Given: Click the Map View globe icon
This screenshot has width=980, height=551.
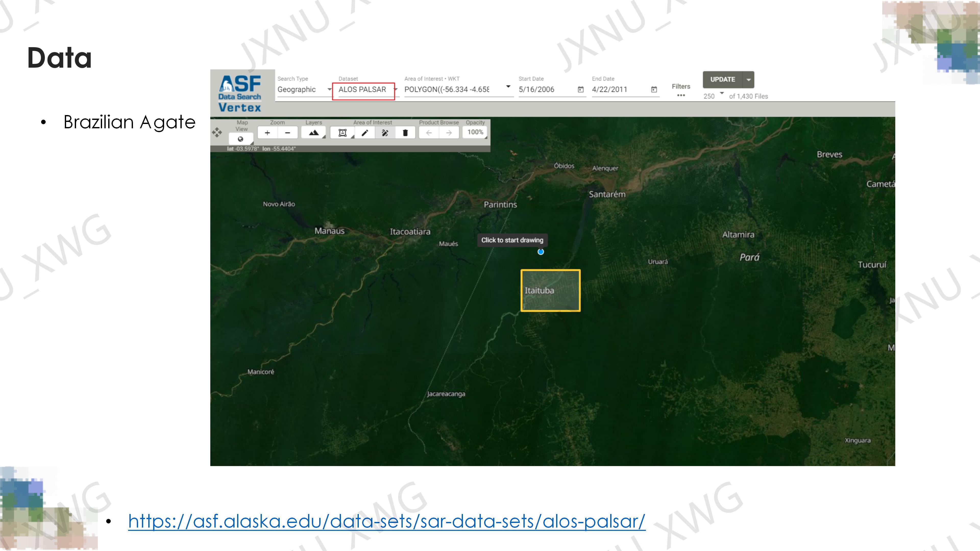Looking at the screenshot, I should (240, 139).
